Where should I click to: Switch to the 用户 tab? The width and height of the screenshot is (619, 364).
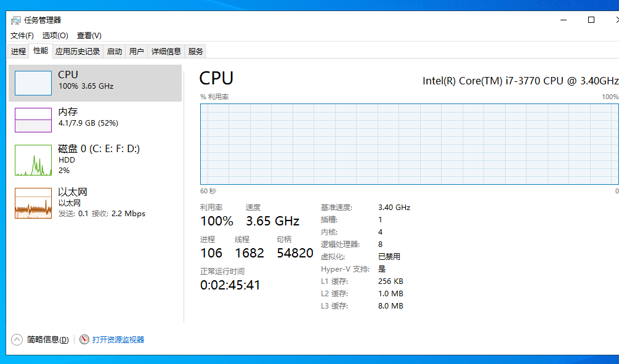pyautogui.click(x=137, y=52)
